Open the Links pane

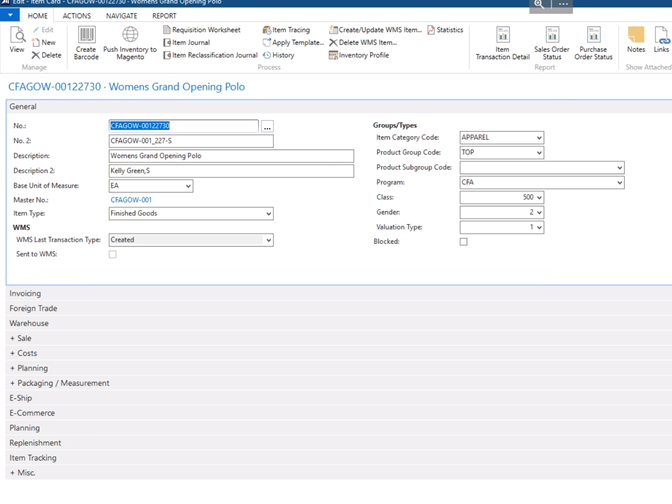[661, 39]
